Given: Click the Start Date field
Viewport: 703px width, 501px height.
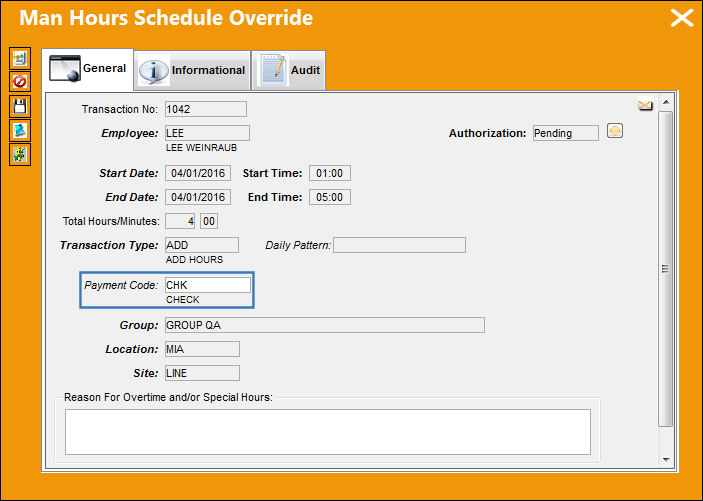Looking at the screenshot, I should [x=198, y=173].
